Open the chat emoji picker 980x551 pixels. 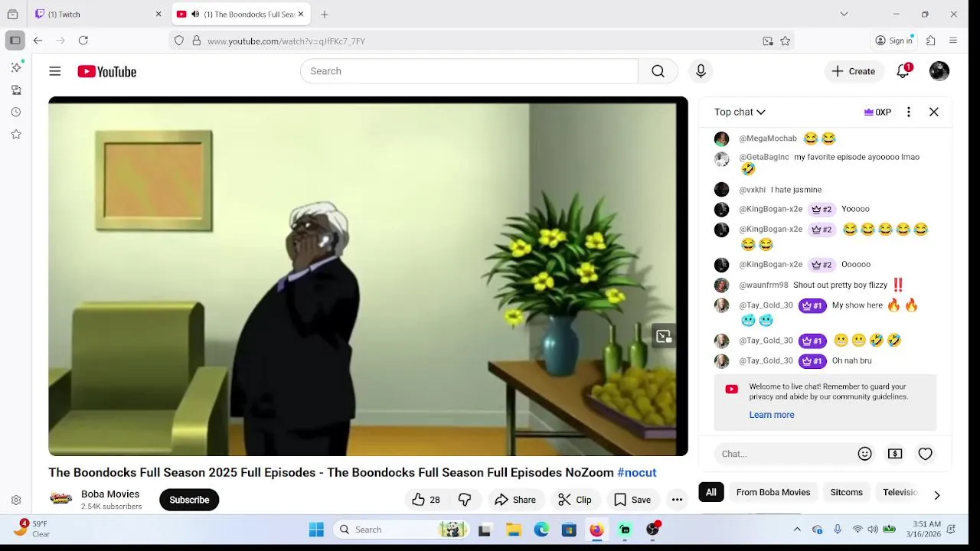[865, 454]
